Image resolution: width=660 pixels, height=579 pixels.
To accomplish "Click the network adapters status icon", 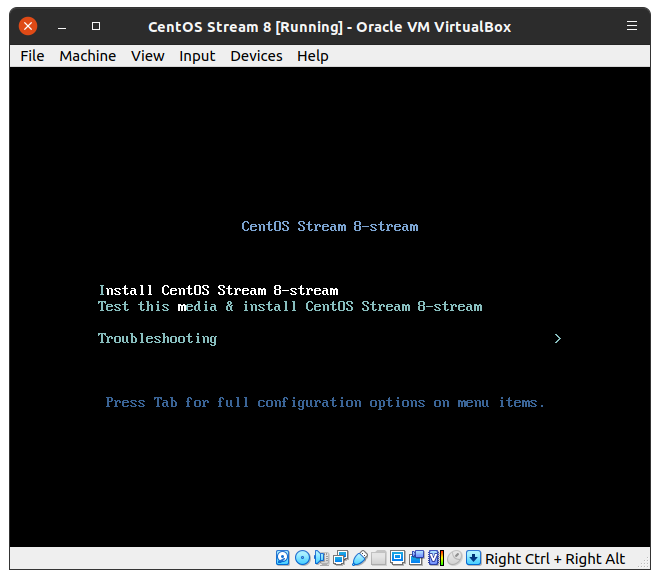I will (x=340, y=558).
